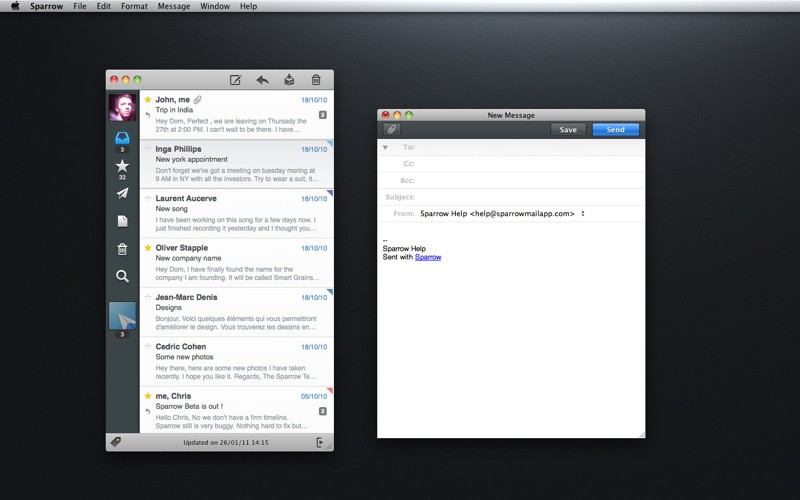Screen dimensions: 800x500
Task: Unstar the John, me email
Action: point(147,100)
